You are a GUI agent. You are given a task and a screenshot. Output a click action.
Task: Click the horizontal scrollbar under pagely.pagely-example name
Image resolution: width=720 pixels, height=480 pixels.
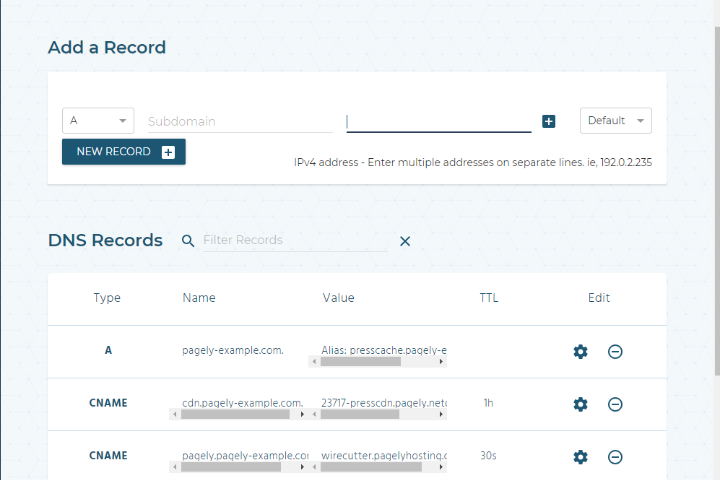coord(231,467)
